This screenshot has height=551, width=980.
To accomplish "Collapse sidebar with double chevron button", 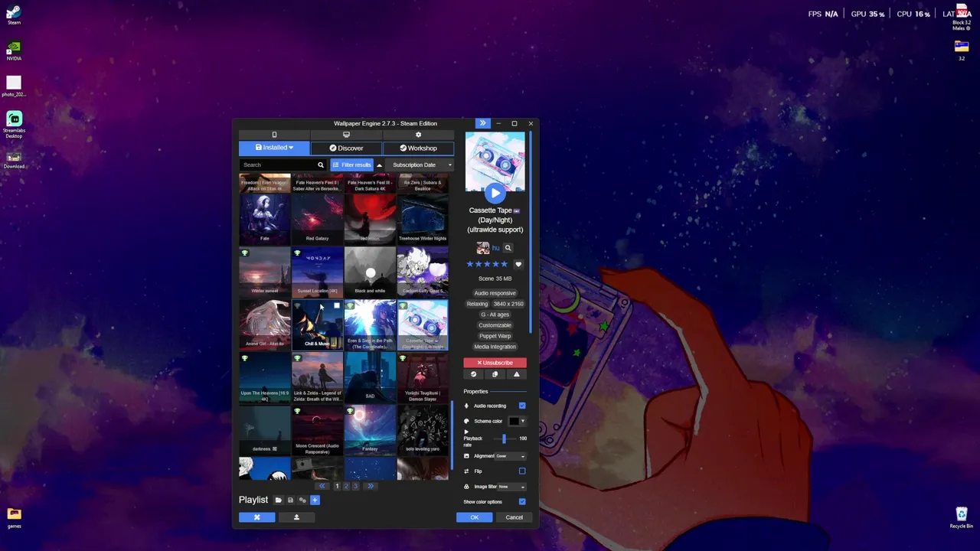I will 482,123.
